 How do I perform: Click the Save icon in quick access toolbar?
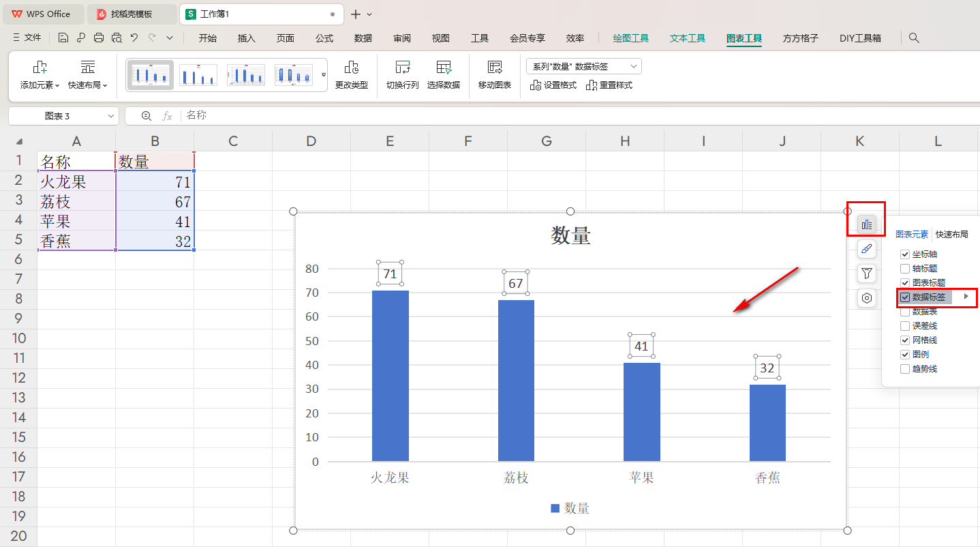(x=63, y=38)
